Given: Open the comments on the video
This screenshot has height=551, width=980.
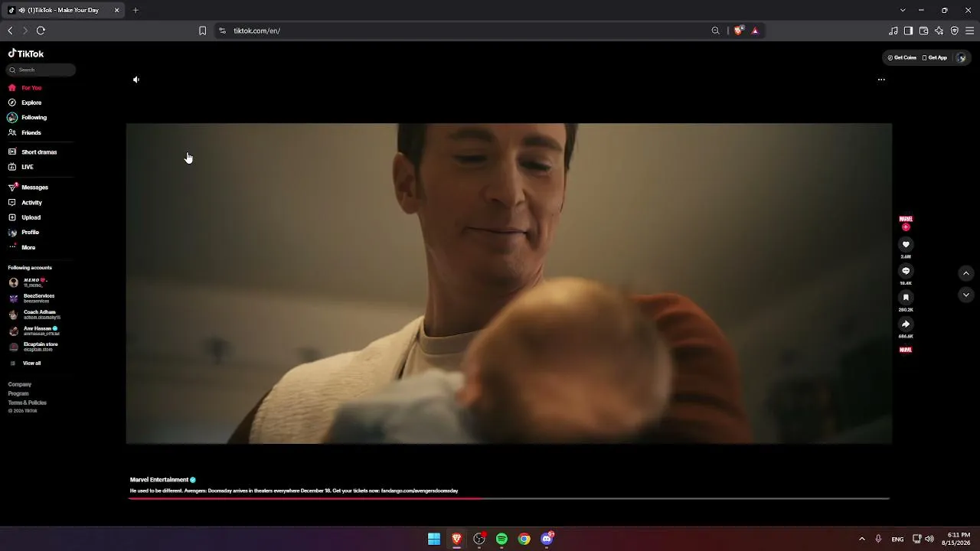Looking at the screenshot, I should pos(906,271).
